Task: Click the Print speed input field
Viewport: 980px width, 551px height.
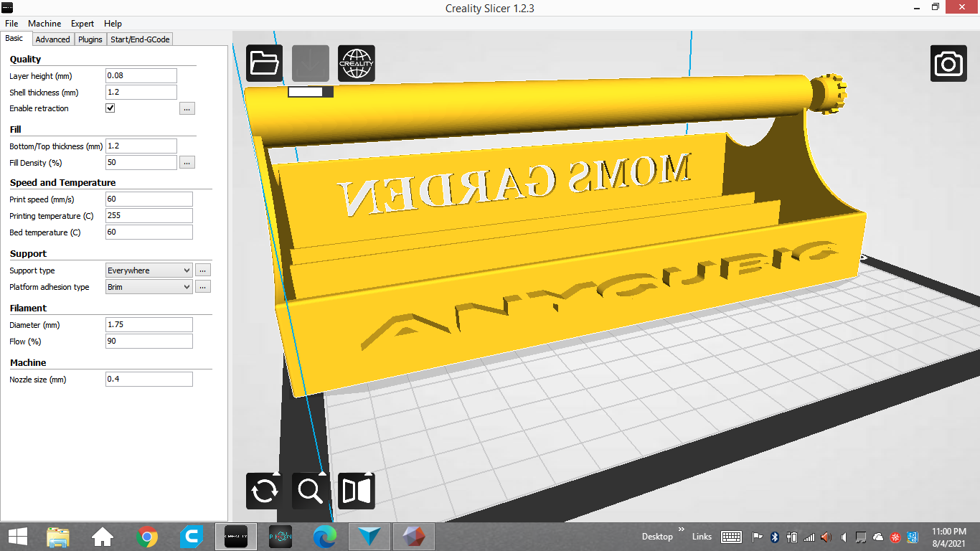Action: tap(149, 199)
